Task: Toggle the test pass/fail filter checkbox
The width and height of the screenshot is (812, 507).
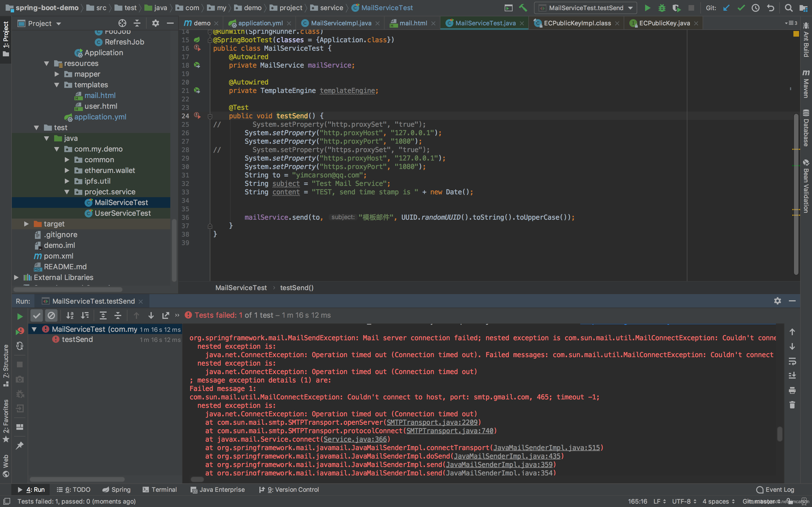Action: 36,315
